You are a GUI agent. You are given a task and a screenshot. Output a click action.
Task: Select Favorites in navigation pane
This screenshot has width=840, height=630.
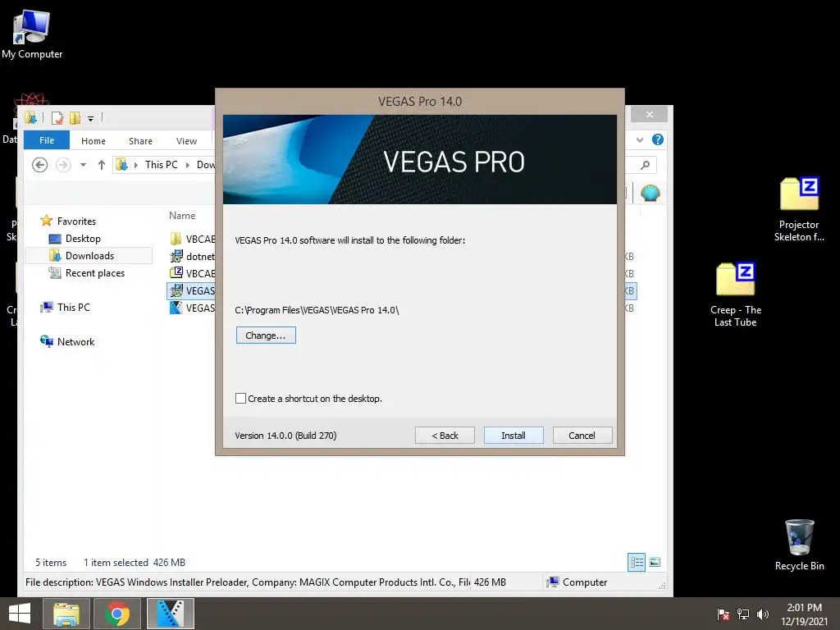click(76, 221)
